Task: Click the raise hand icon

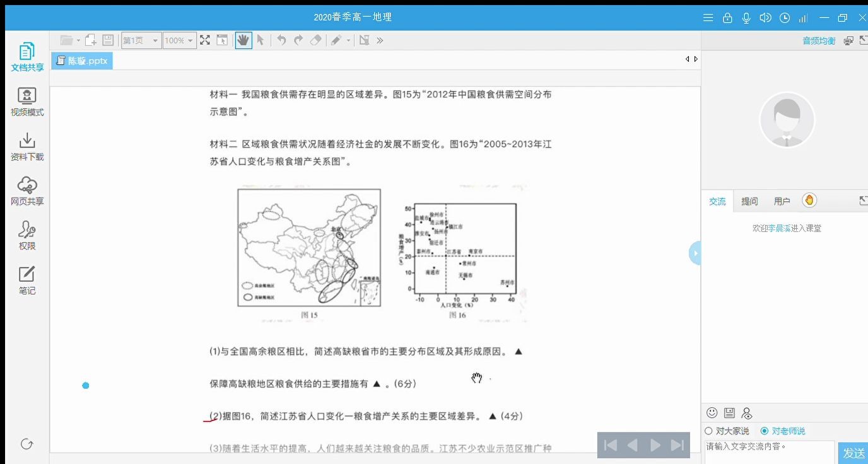Action: [x=810, y=200]
